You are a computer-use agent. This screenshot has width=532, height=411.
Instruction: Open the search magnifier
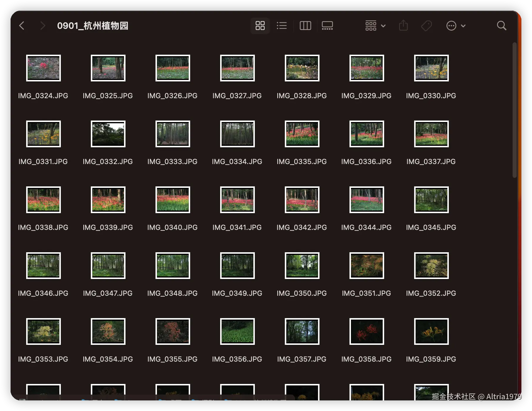click(501, 26)
